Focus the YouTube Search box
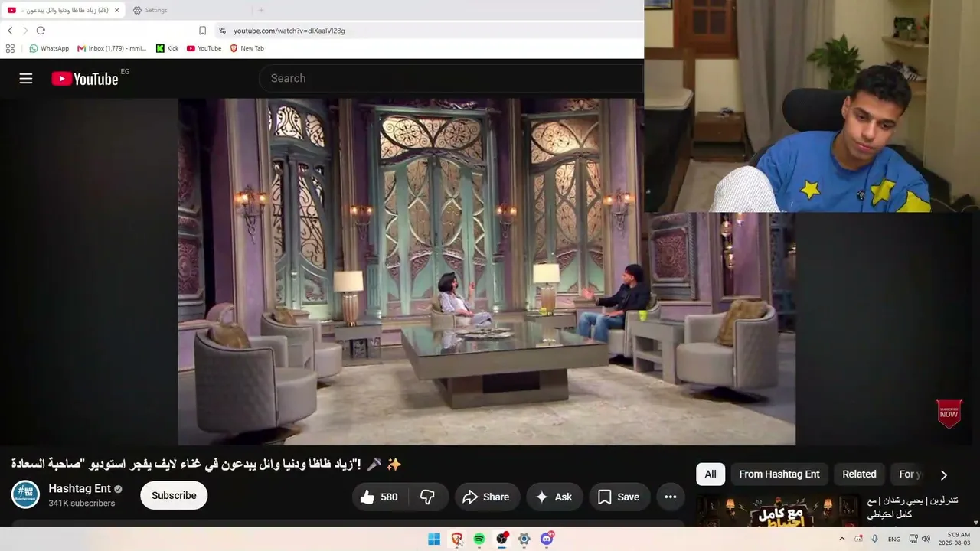 (452, 78)
